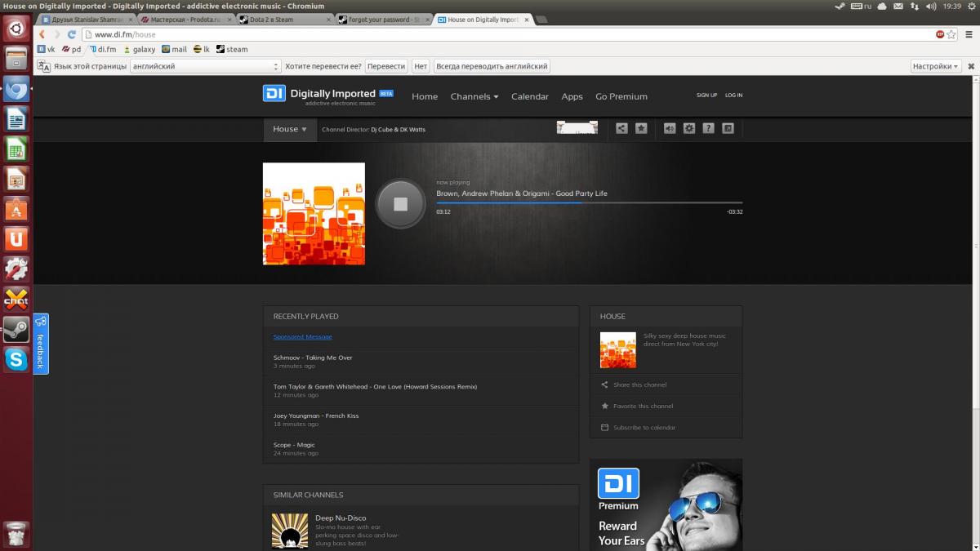Image resolution: width=980 pixels, height=551 pixels.
Task: Seek on the track progress bar
Action: tap(590, 202)
